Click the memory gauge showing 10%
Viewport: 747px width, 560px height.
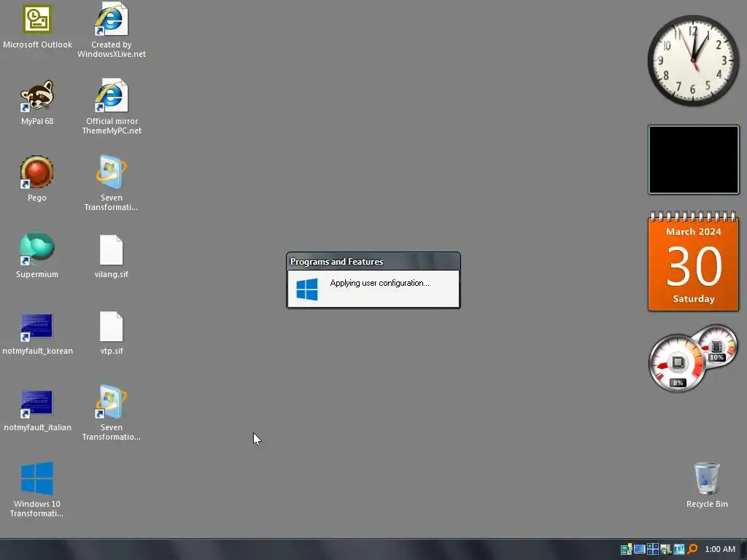tap(716, 346)
